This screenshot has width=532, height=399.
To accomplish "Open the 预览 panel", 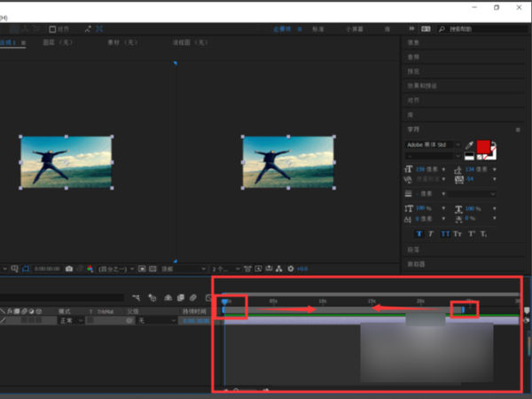I will [413, 71].
